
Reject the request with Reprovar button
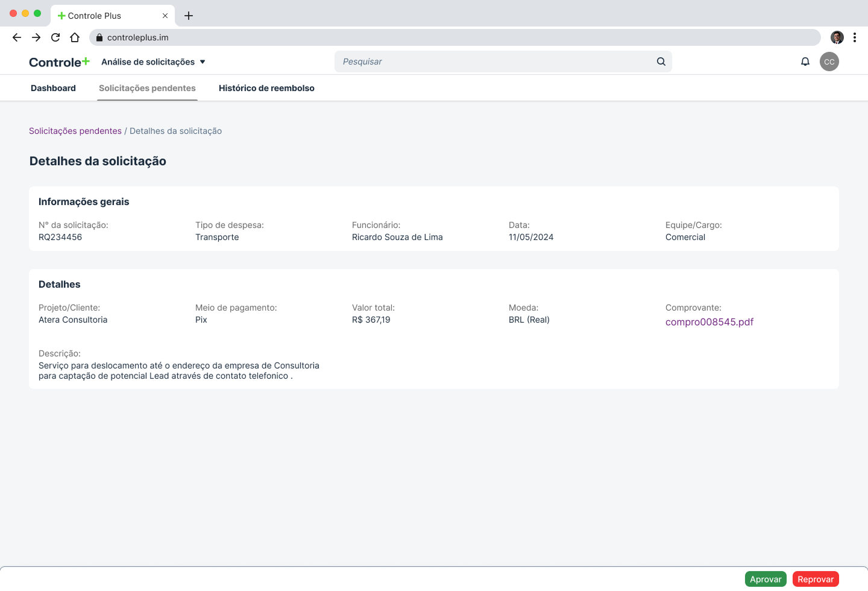[816, 579]
